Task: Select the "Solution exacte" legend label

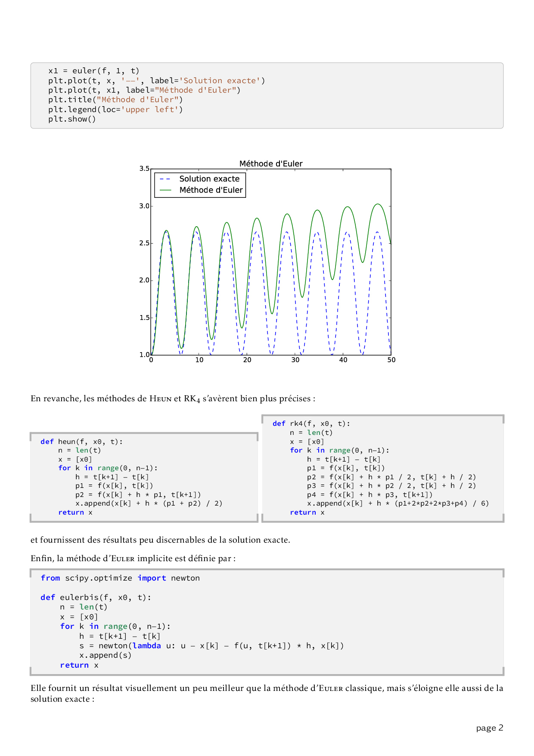Action: 209,179
